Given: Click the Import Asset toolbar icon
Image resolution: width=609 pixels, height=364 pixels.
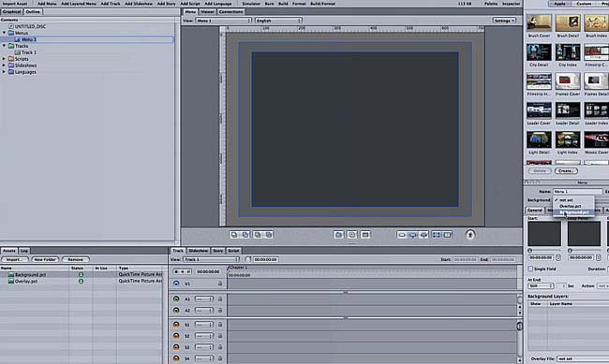Looking at the screenshot, I should pyautogui.click(x=15, y=4).
